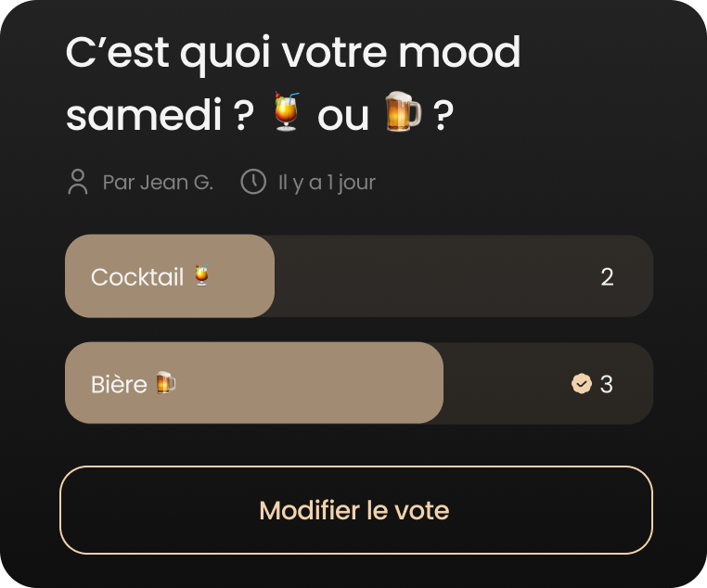Click the unfilled dark part of the Bière bar

[x=506, y=384]
